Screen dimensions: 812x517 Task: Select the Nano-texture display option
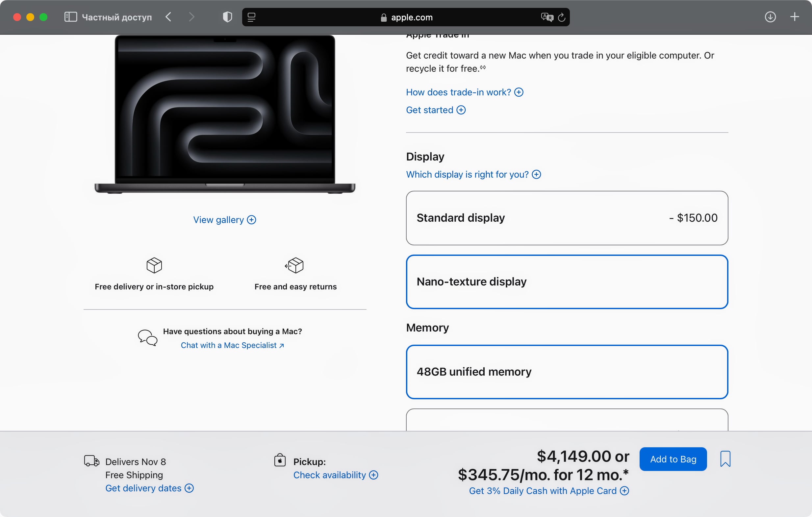[567, 282]
